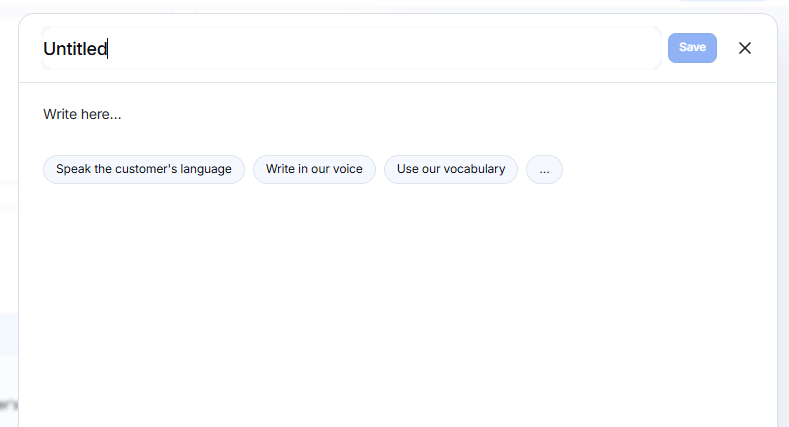Click the Save button

pyautogui.click(x=692, y=48)
